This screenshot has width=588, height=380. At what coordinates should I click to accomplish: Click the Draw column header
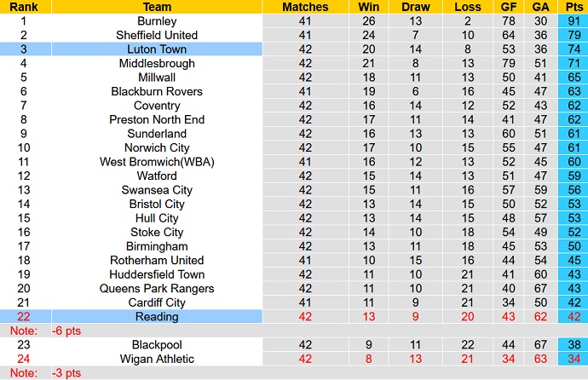pos(415,7)
